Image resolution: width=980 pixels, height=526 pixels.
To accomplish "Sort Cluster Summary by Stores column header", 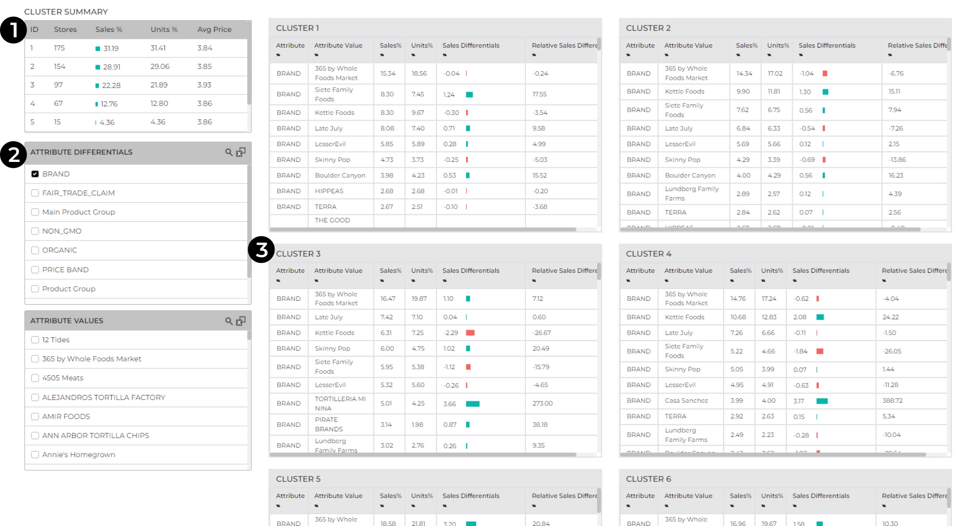I will [65, 29].
